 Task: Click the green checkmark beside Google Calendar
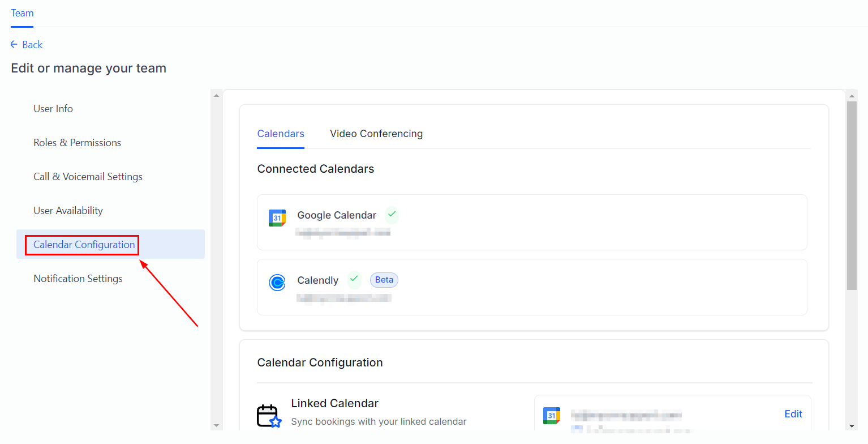[392, 215]
